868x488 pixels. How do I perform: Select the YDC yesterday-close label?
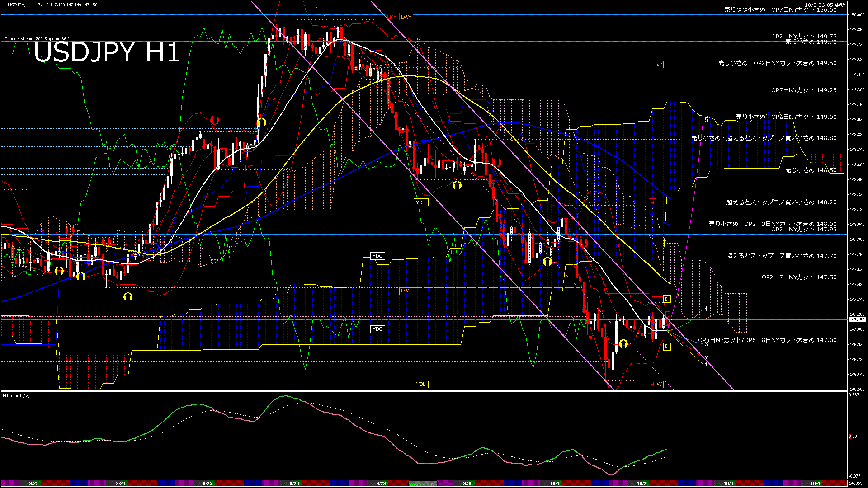[x=377, y=329]
